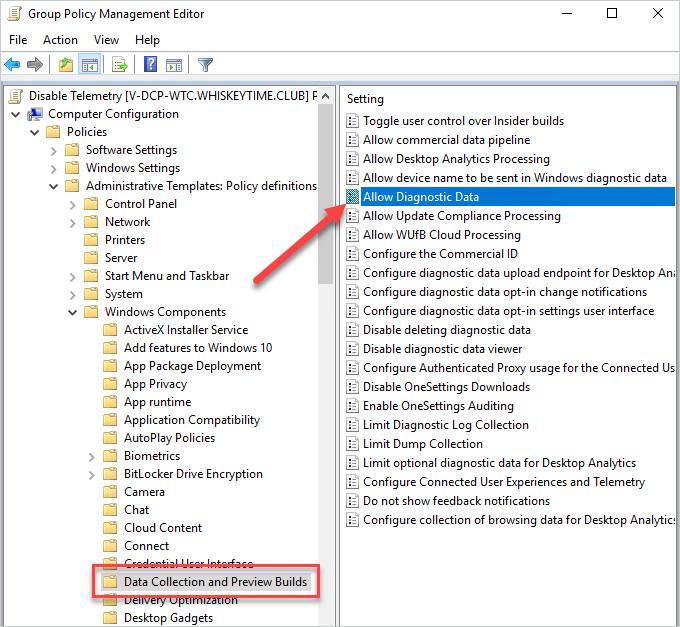Screen dimensions: 680x627
Task: Expand the Network node
Action: point(73,223)
